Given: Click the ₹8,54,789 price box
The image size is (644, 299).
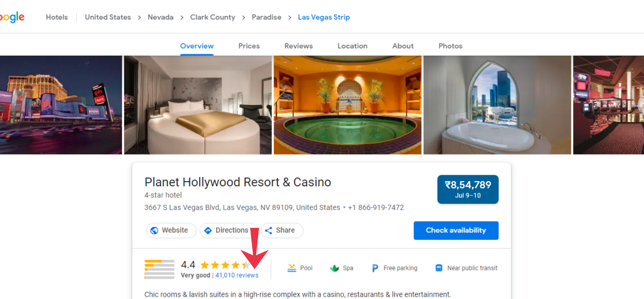Looking at the screenshot, I should (468, 189).
